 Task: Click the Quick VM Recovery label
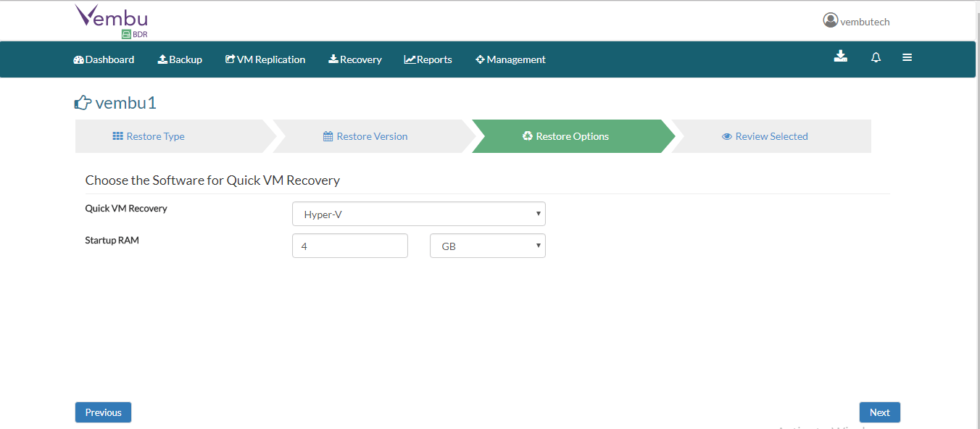click(126, 208)
